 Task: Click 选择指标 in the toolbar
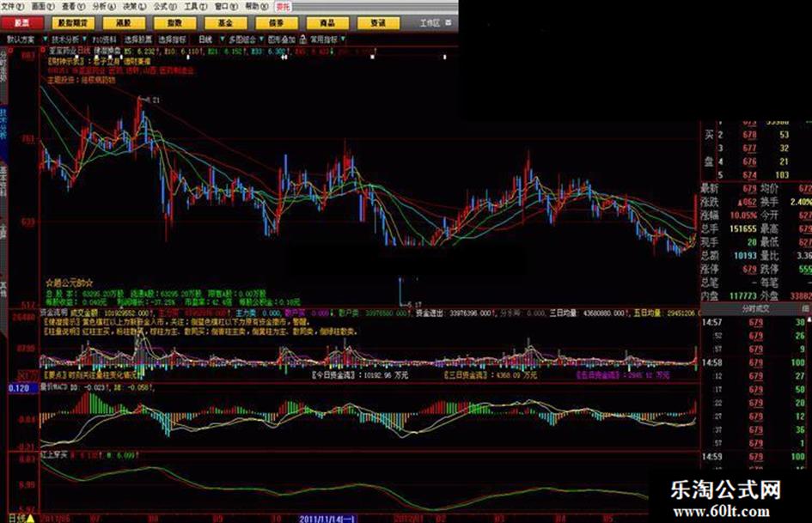(172, 40)
